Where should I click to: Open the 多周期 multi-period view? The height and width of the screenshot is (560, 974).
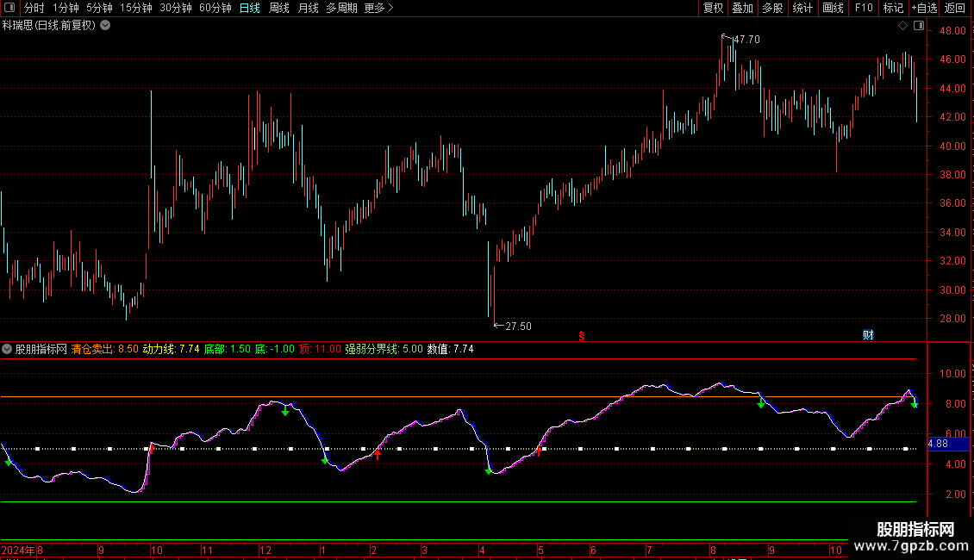coord(341,8)
